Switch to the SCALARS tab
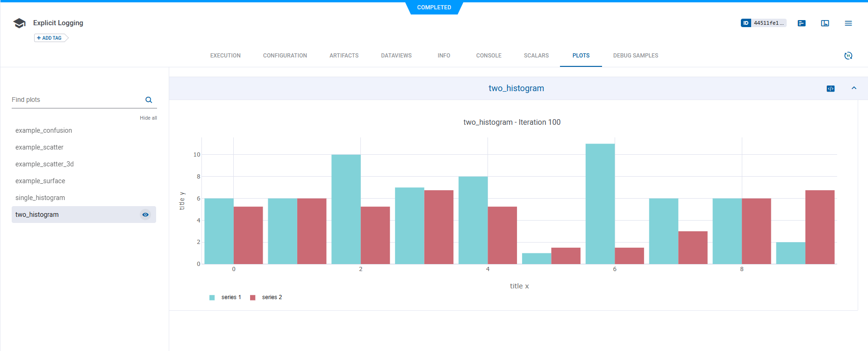The image size is (868, 351). tap(536, 56)
